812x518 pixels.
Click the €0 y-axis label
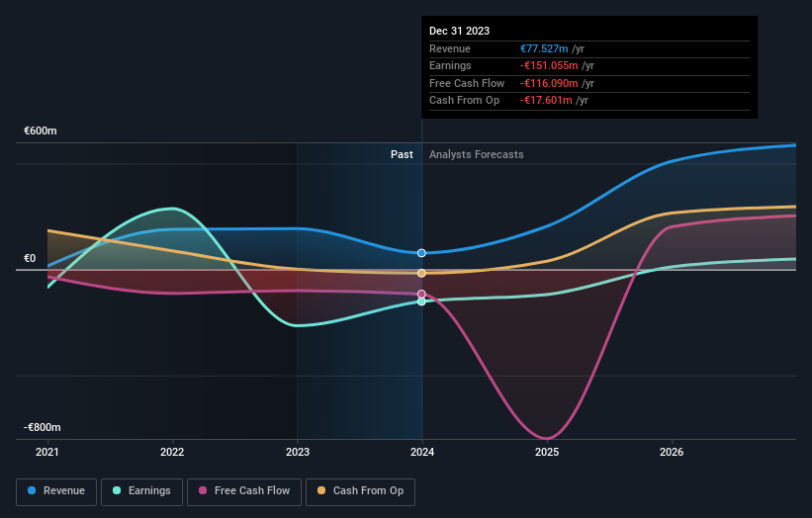pyautogui.click(x=30, y=258)
